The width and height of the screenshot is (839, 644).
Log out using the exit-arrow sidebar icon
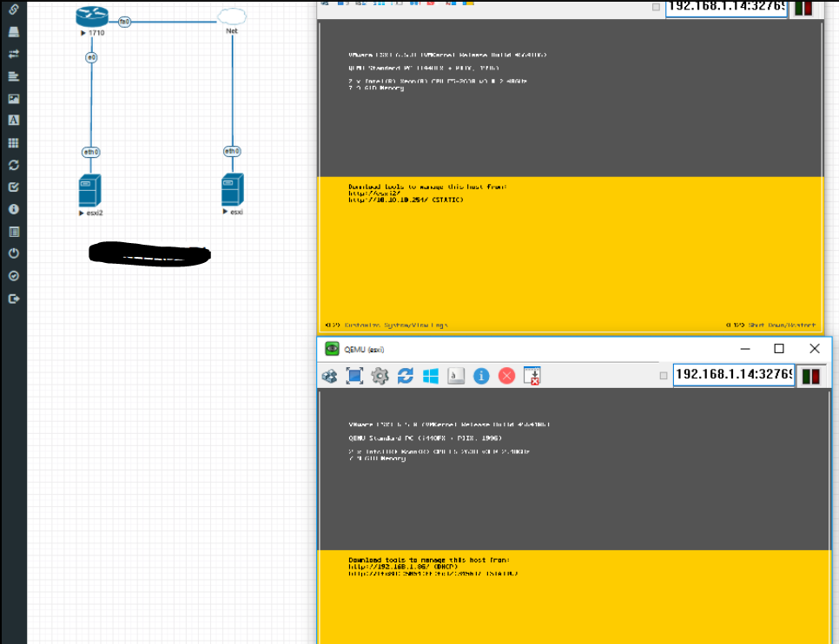coord(14,299)
